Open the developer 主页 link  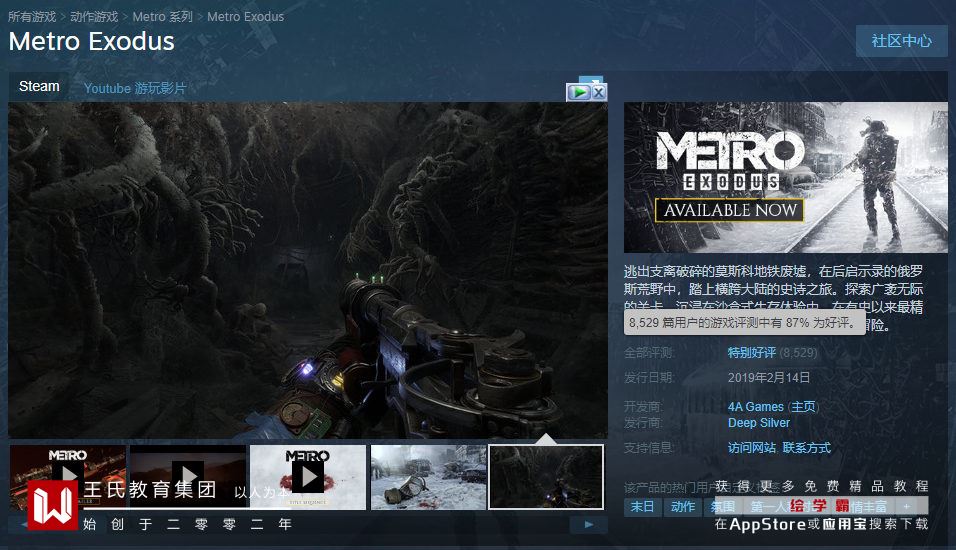click(x=803, y=407)
